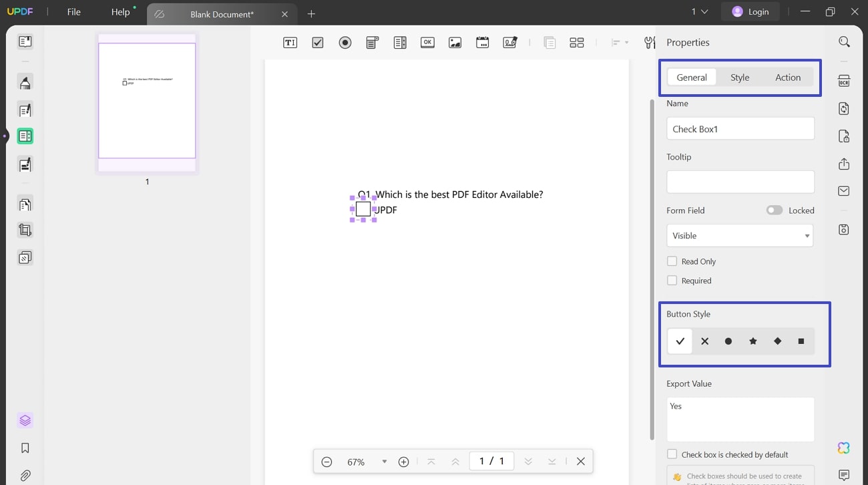Open the Search tool
The height and width of the screenshot is (485, 868).
[843, 41]
